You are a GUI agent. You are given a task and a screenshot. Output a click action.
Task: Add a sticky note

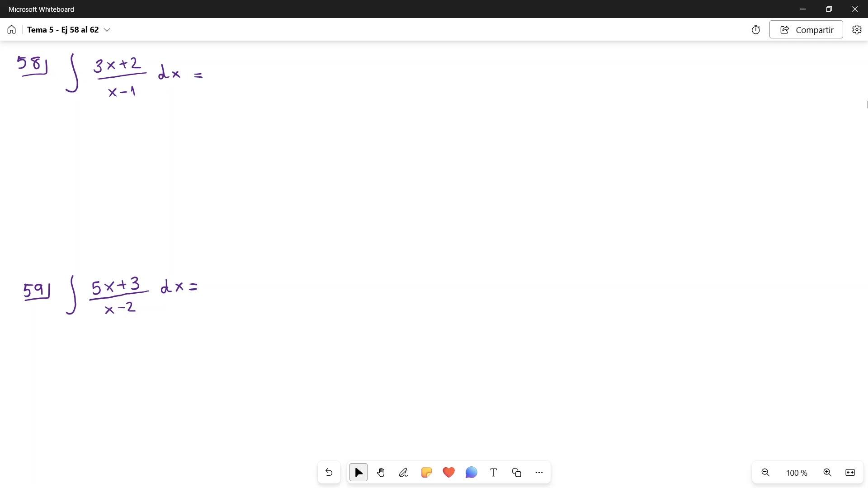[x=426, y=473]
